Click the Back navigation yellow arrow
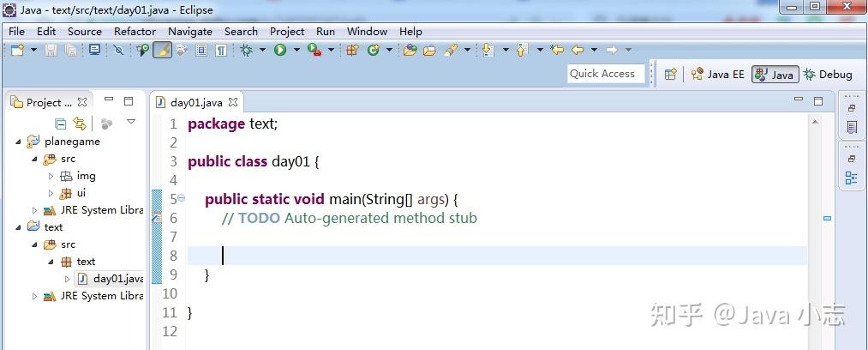 click(578, 51)
